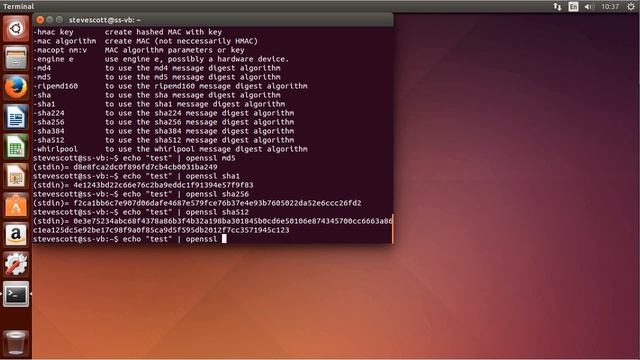Screen dimensions: 640x360
Task: Click the -md4 option line
Action: coord(157,68)
